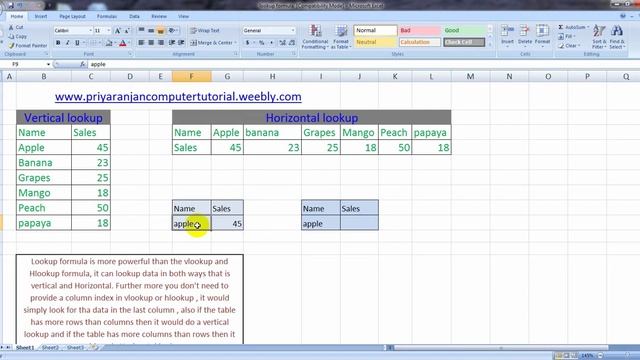The image size is (640, 360).
Task: Copy the selected cell contents
Action: 17,36
